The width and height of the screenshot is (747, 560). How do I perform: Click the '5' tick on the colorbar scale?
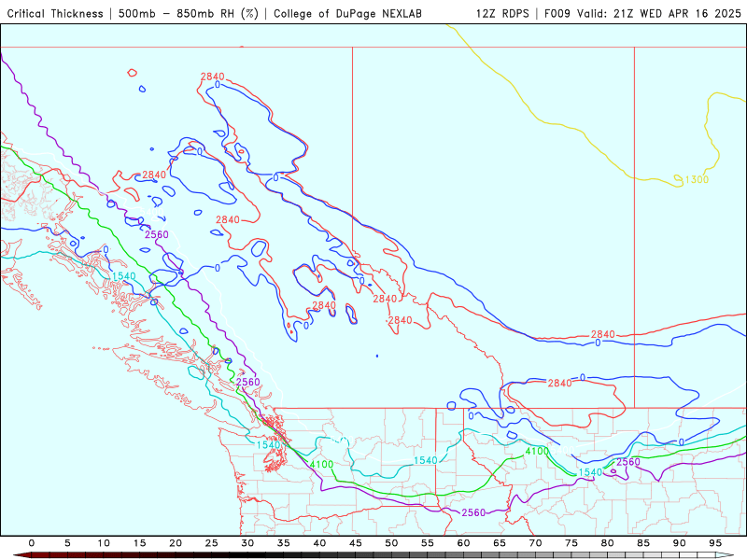point(67,543)
